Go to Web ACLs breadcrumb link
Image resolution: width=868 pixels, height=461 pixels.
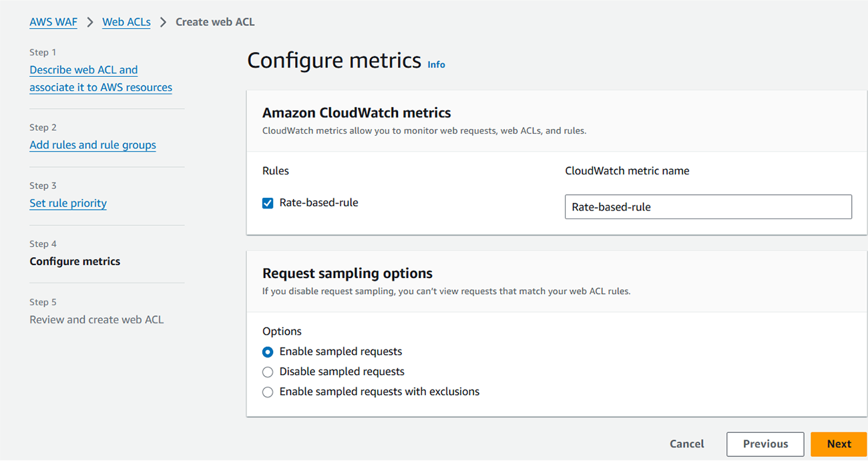[x=126, y=22]
